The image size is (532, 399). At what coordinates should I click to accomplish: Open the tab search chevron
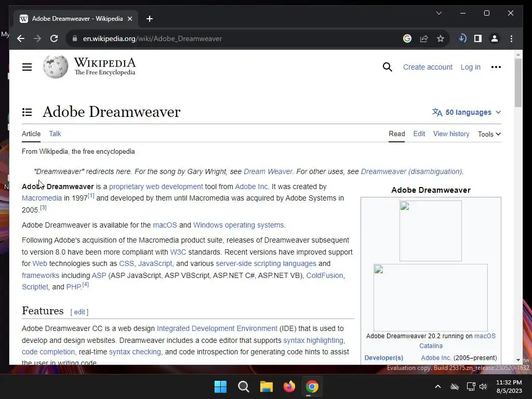(439, 13)
